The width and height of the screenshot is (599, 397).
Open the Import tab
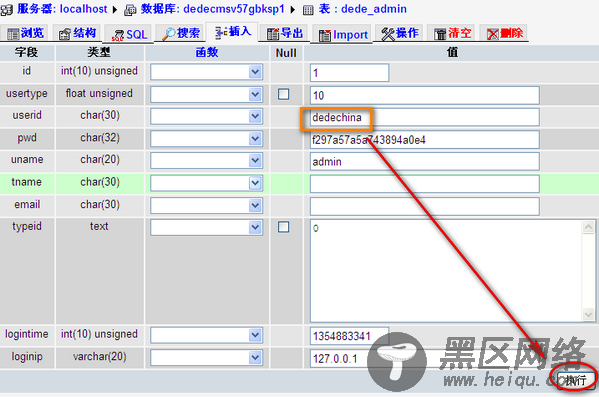coord(343,35)
